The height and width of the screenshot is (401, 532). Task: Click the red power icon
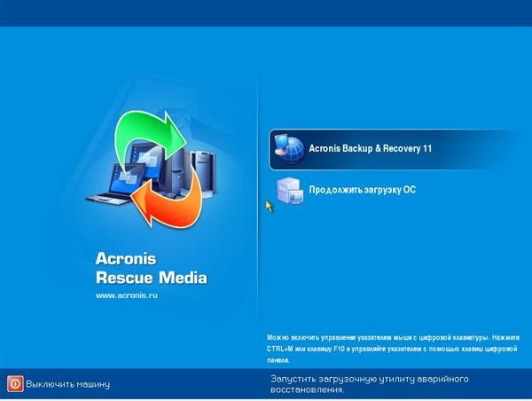15,383
